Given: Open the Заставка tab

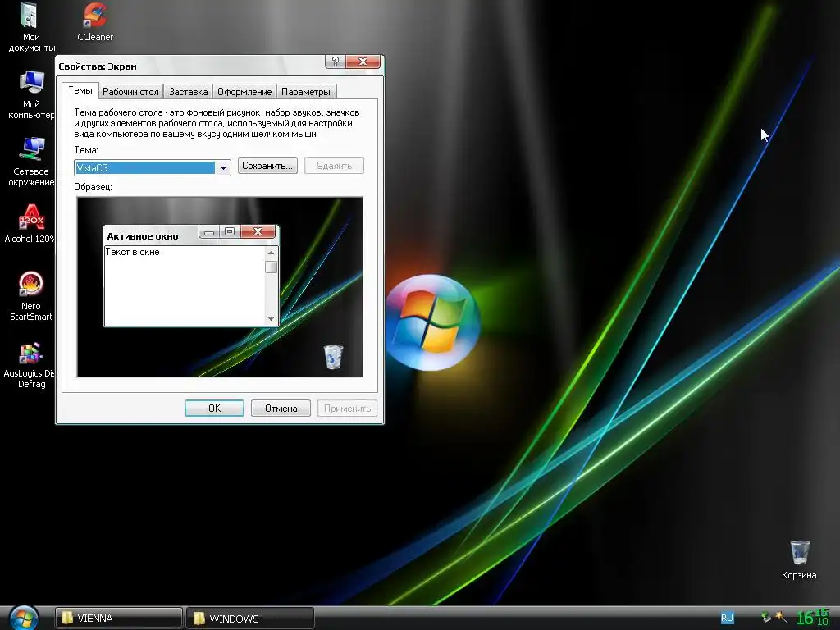Looking at the screenshot, I should point(188,92).
